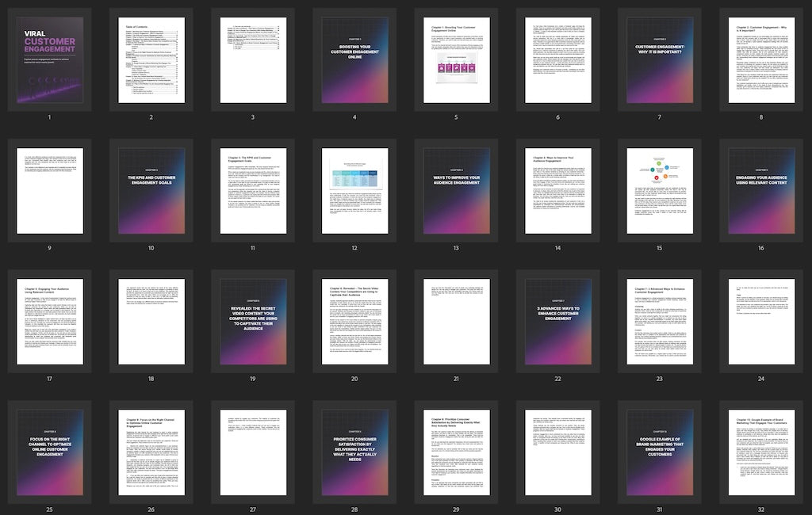This screenshot has width=812, height=515.
Task: Select 'Boosting Your Customer Engagement Online' title page
Action: click(354, 59)
